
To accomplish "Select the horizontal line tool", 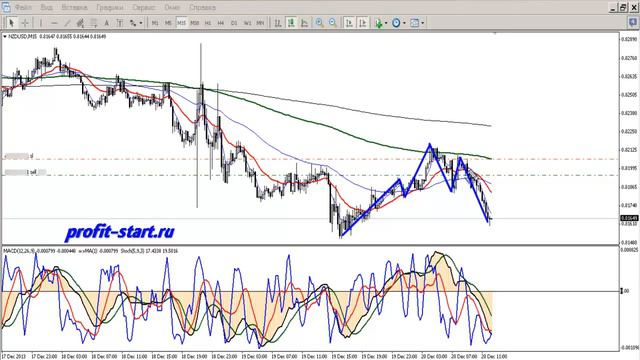I will click(54, 23).
